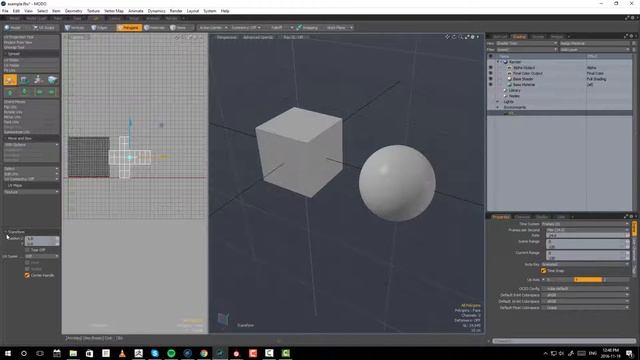Expand the Lights group in Shader Tree
The height and width of the screenshot is (360, 640).
(498, 101)
